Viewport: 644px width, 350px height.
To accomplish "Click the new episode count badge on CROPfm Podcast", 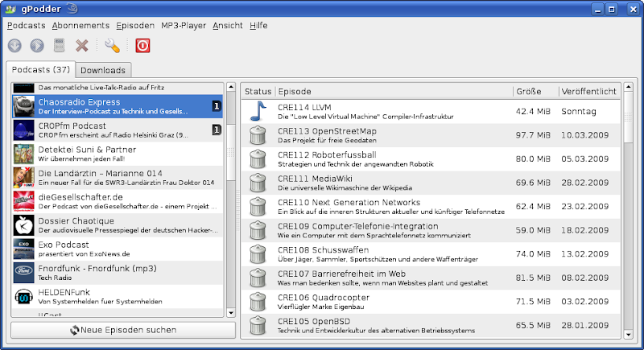I will point(217,130).
